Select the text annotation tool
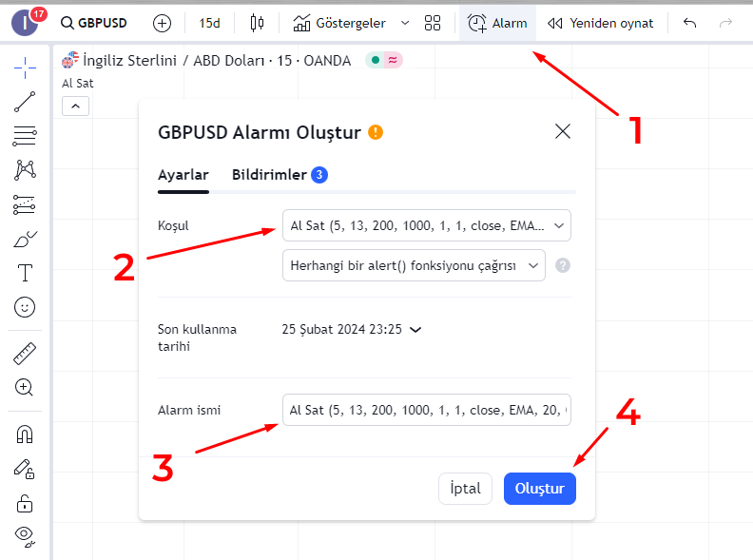This screenshot has width=753, height=560. coord(25,273)
